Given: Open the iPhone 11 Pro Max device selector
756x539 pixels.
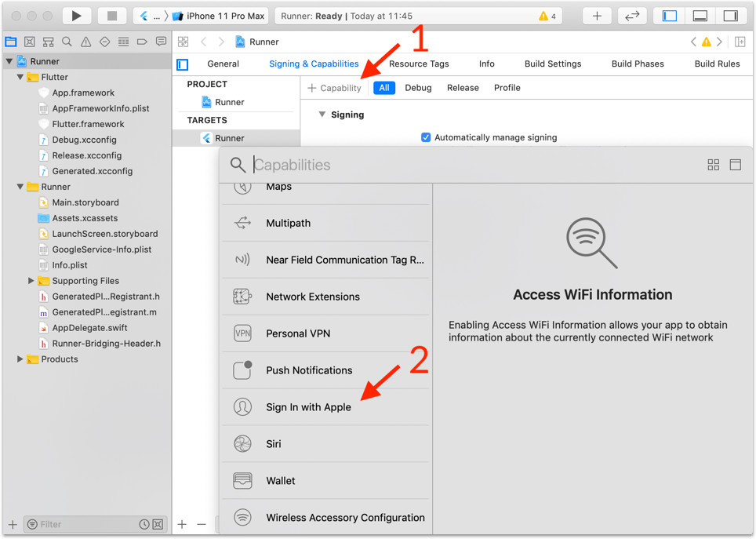Looking at the screenshot, I should (x=219, y=16).
